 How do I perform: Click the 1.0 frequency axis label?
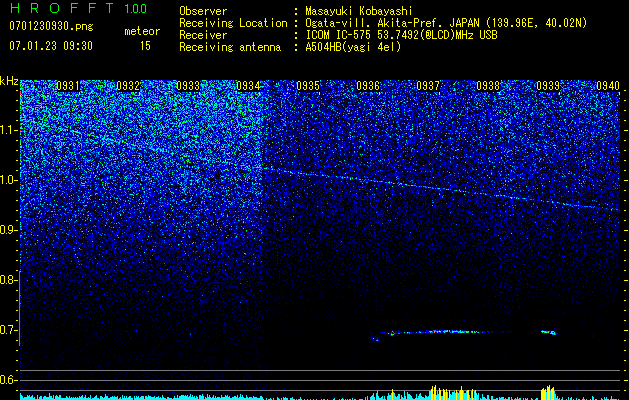(9, 180)
